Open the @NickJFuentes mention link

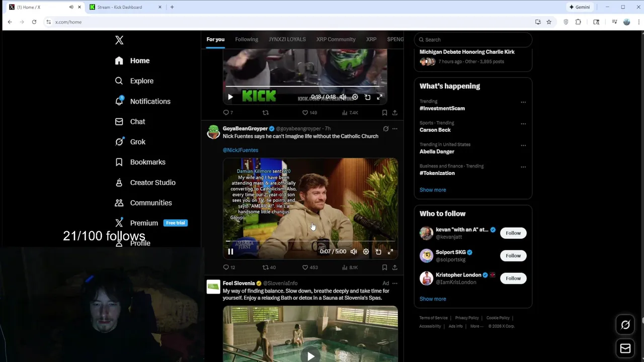[x=240, y=150]
